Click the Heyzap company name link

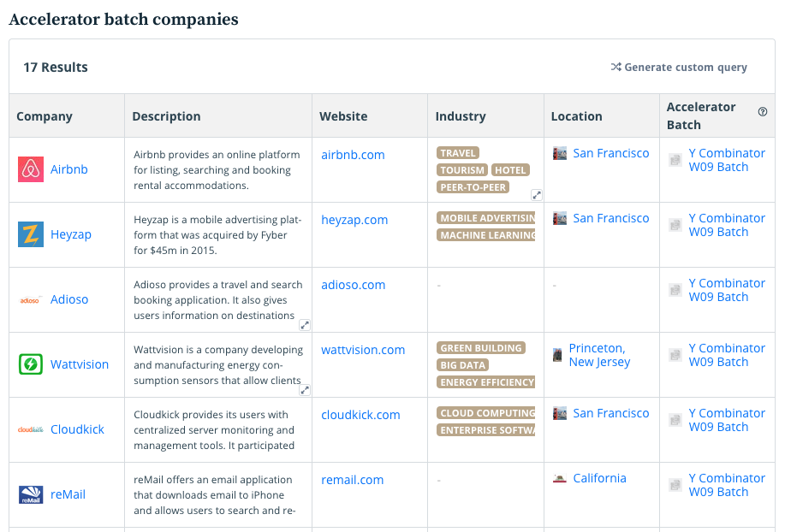point(71,234)
